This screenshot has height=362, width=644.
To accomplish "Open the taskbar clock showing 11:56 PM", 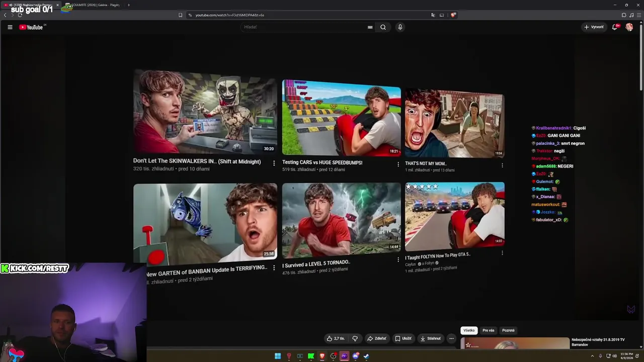I will [x=627, y=356].
